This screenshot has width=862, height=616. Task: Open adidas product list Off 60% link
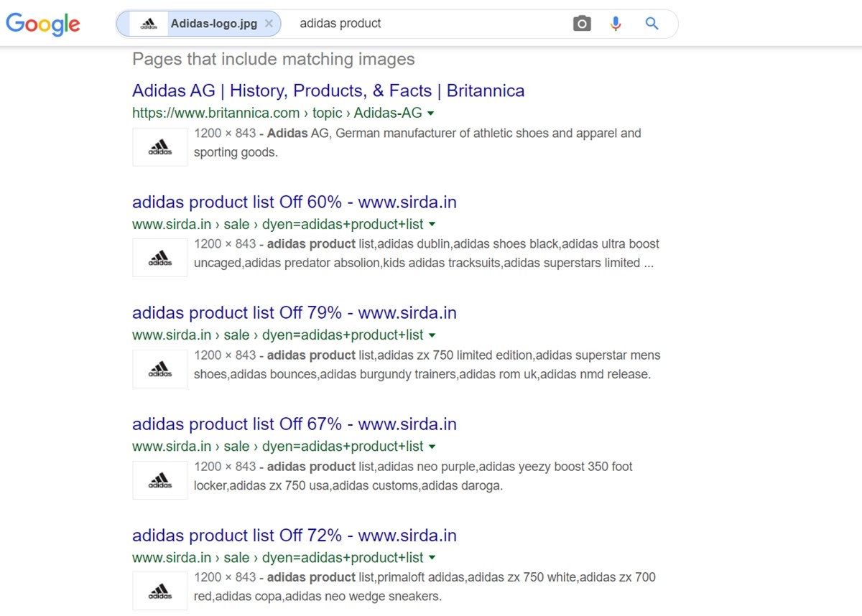[x=295, y=202]
